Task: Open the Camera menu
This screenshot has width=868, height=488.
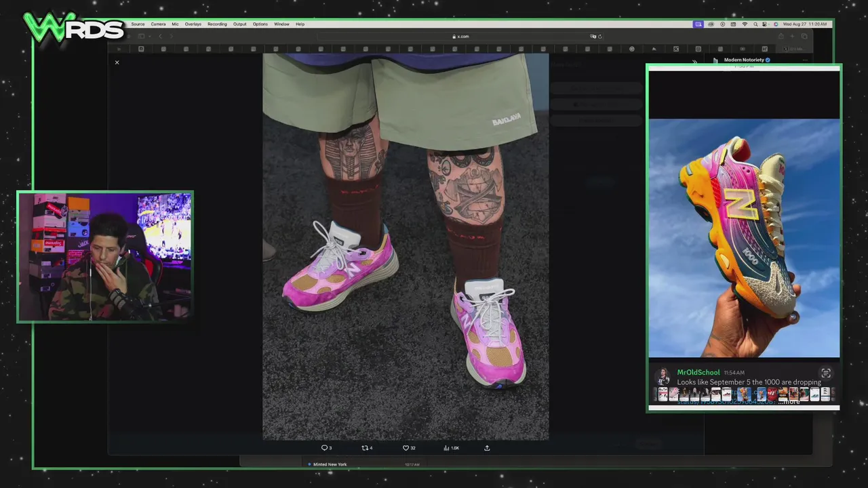Action: coord(158,24)
